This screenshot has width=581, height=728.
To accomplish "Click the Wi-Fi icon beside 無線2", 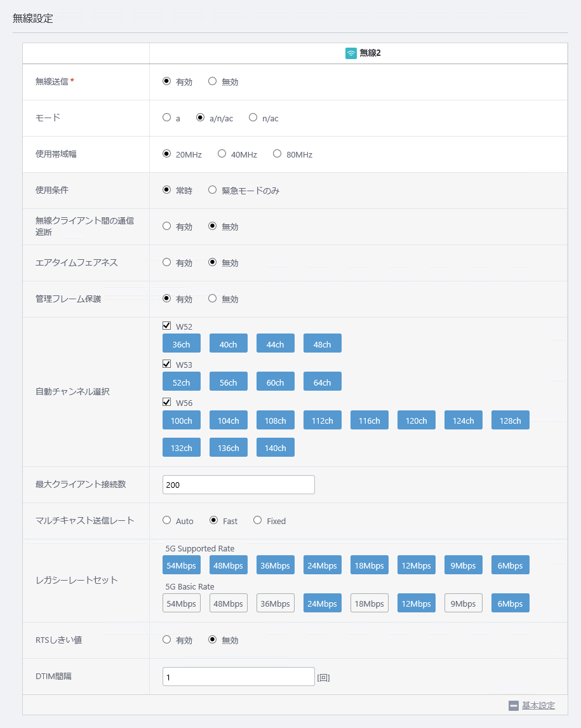I will coord(351,53).
